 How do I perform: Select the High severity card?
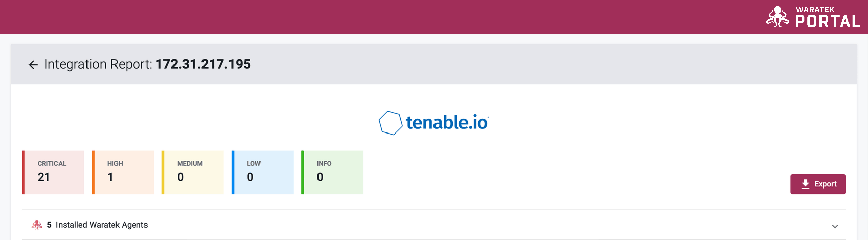[123, 173]
